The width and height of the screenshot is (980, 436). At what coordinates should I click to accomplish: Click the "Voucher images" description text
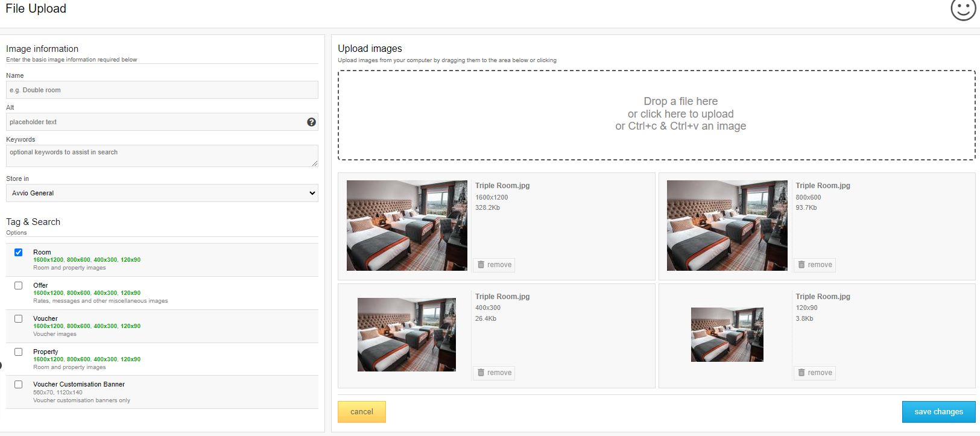[x=55, y=334]
